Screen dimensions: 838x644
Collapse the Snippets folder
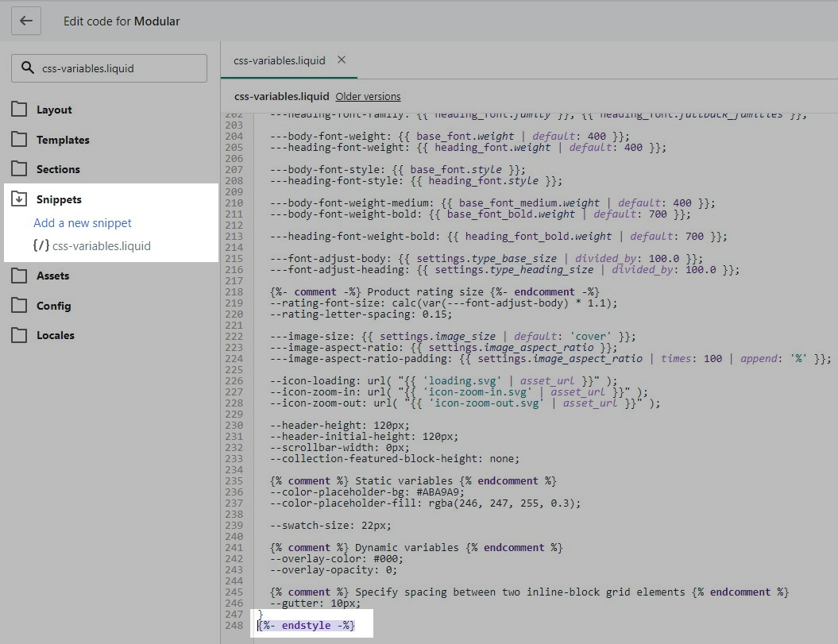pos(59,199)
